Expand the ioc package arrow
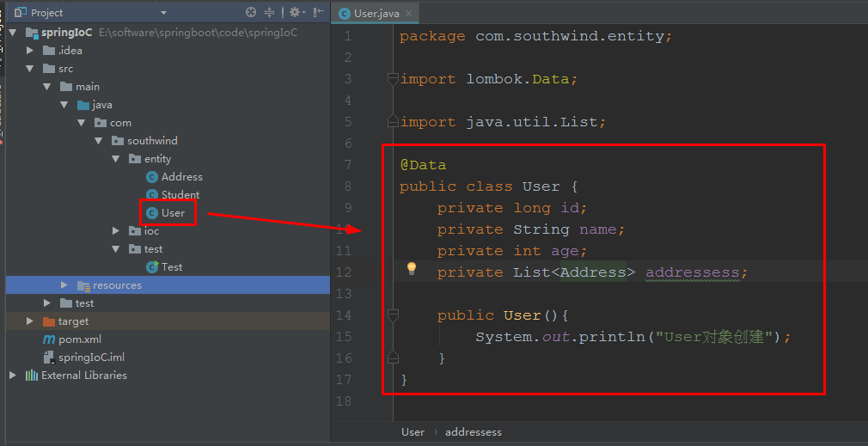Viewport: 868px width, 446px height. (116, 231)
